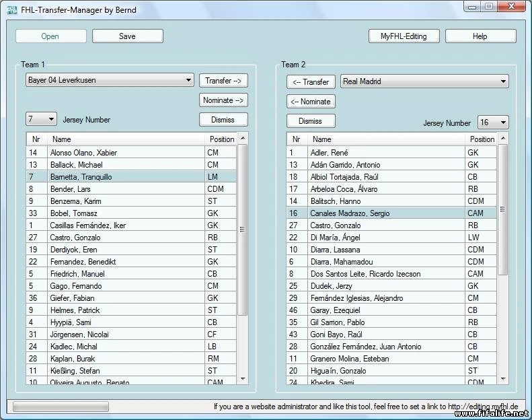Open the Help button
532x420 pixels.
coord(480,36)
